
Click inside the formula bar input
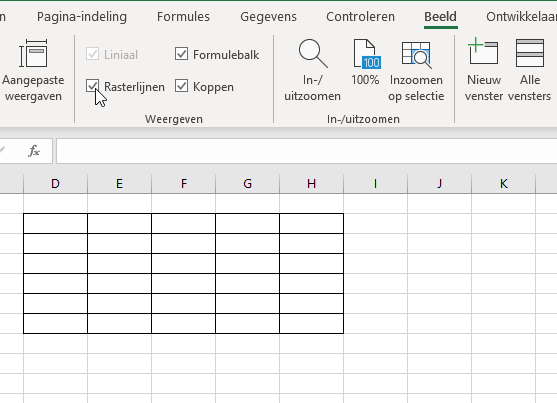[x=307, y=151]
